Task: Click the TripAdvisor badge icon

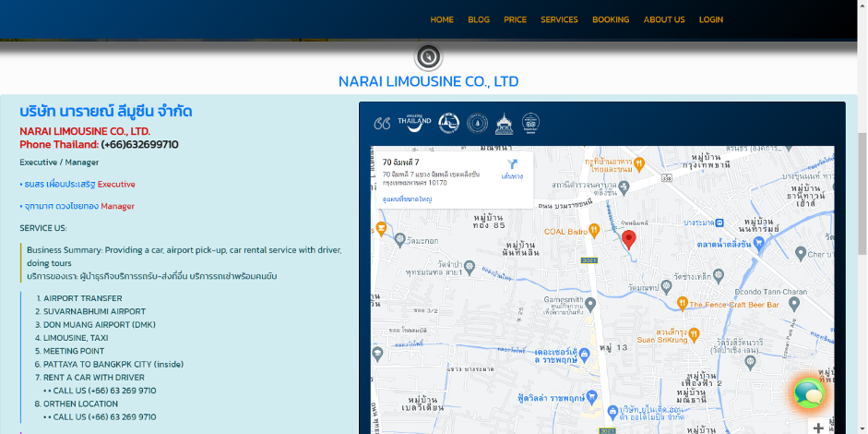Action: pyautogui.click(x=530, y=122)
